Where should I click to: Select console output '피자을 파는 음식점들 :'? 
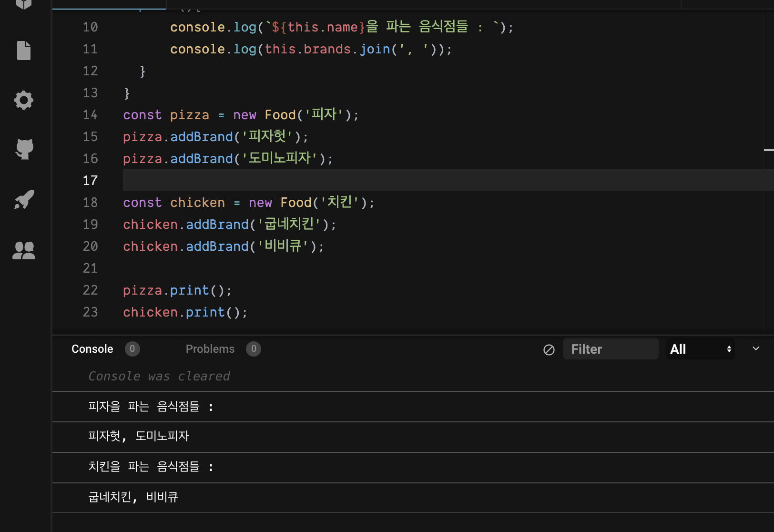(x=151, y=407)
